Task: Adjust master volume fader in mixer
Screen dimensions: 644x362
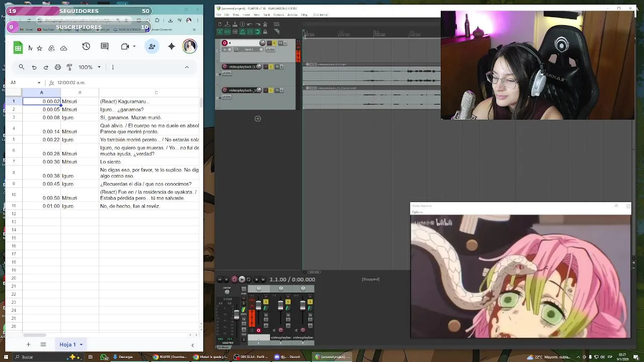Action: coord(236,315)
